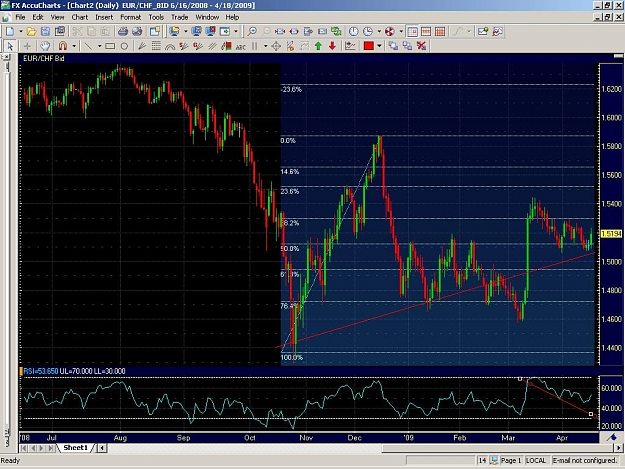The image size is (625, 469).
Task: Select the parallel lines channel tool
Action: click(212, 46)
